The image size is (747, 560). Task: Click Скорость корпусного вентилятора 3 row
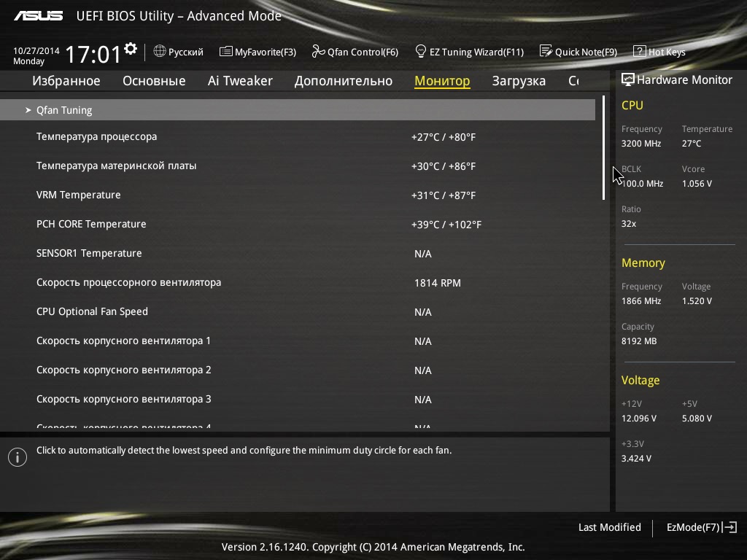coord(298,399)
